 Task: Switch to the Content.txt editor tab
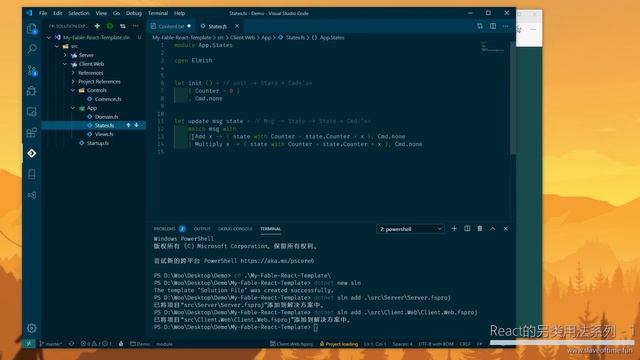[171, 26]
